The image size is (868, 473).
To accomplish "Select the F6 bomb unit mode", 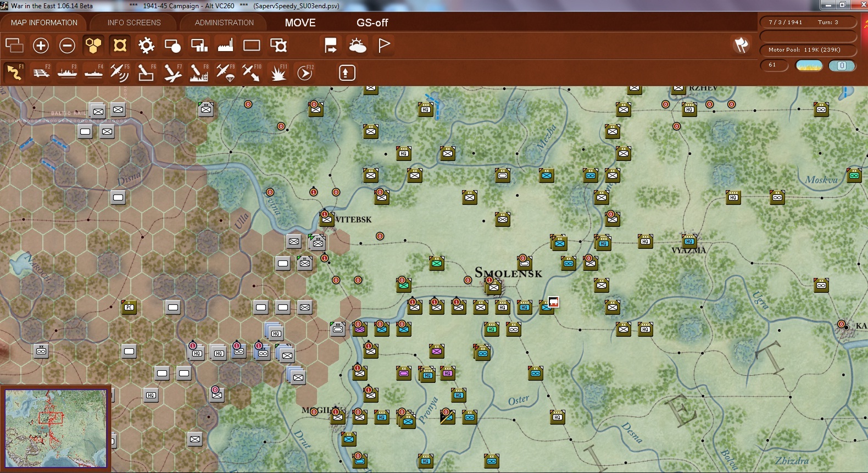I will [x=146, y=73].
